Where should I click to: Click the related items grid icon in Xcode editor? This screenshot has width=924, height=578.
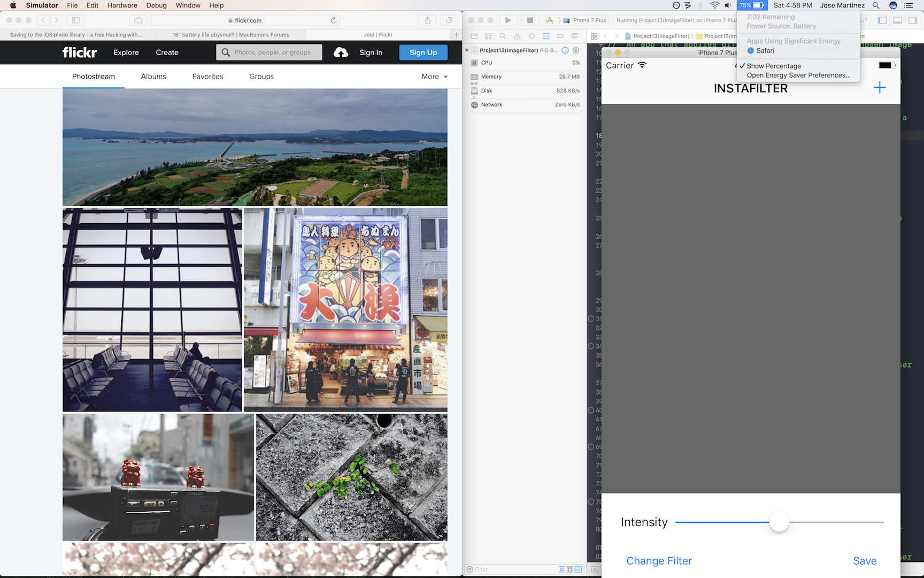(x=594, y=36)
